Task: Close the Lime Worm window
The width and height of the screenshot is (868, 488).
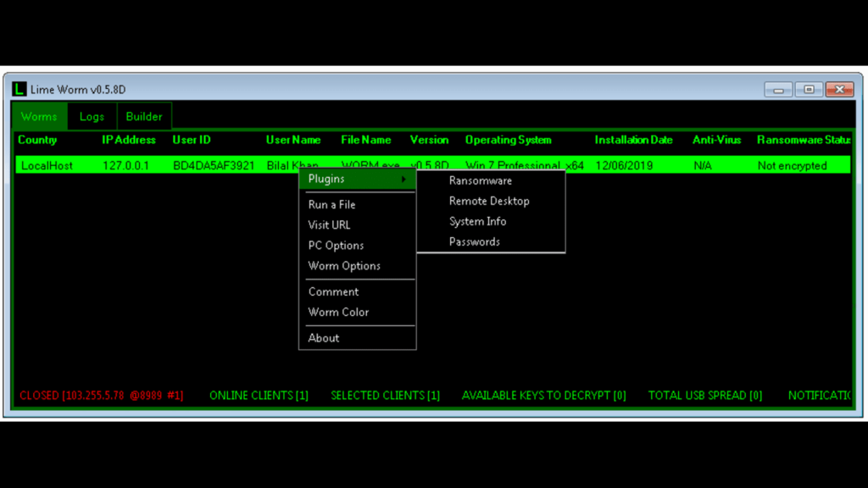Action: (840, 90)
